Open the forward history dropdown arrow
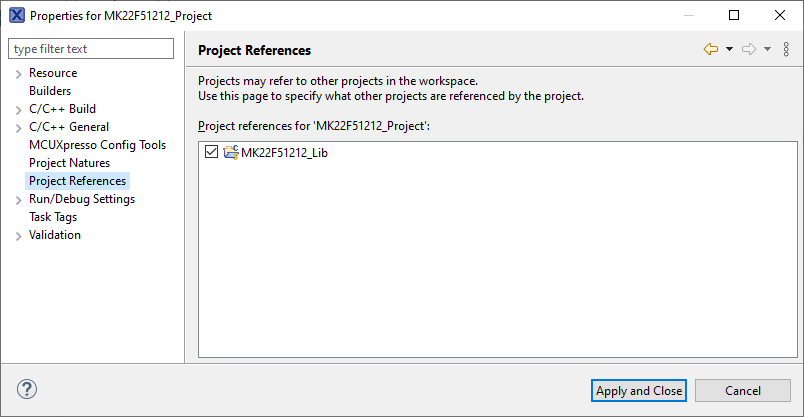 tap(767, 49)
